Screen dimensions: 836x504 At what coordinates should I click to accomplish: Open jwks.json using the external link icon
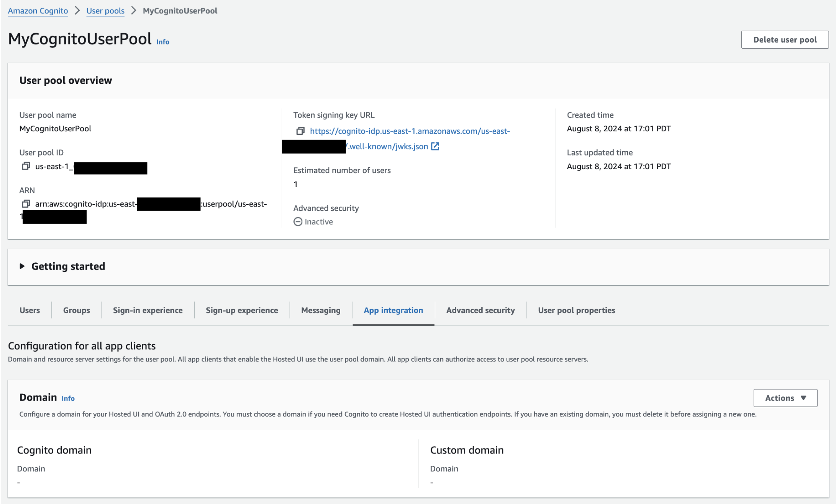tap(435, 146)
